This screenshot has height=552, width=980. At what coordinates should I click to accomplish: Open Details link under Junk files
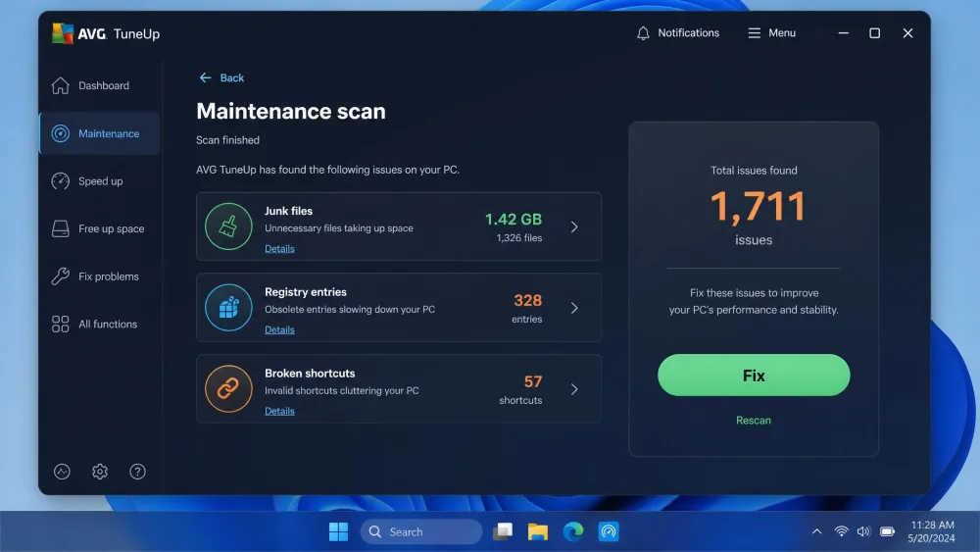pyautogui.click(x=279, y=248)
